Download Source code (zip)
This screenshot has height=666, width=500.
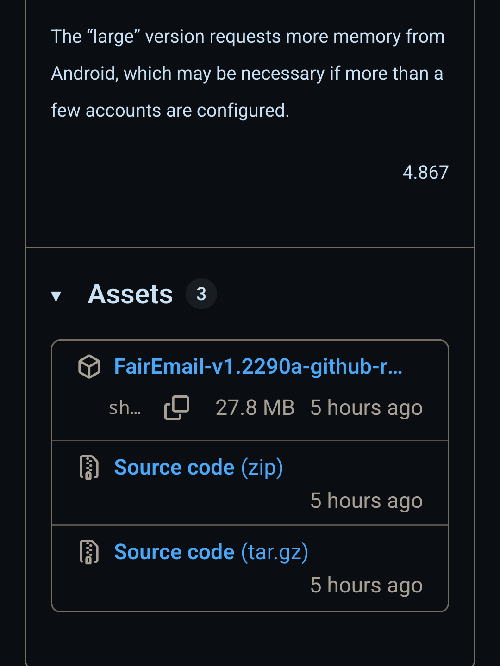click(198, 468)
